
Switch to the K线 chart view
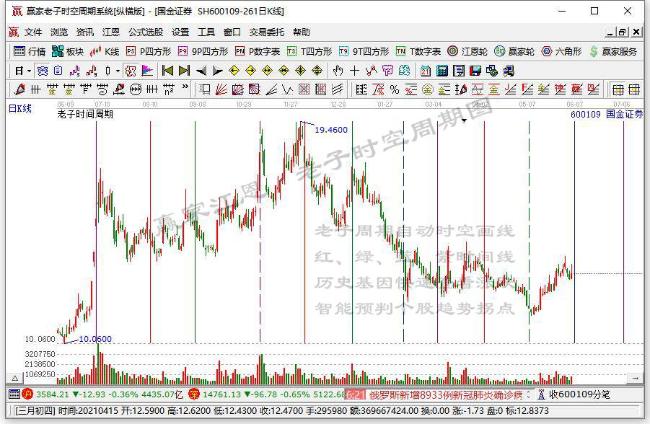[x=105, y=51]
